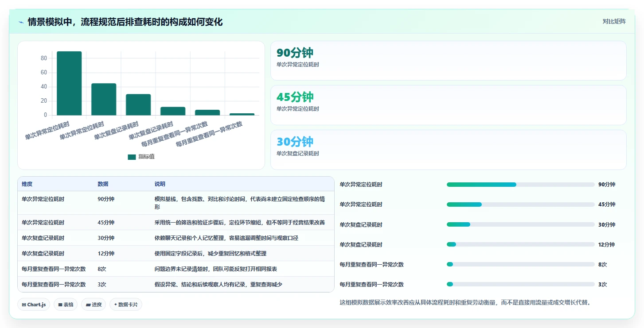
Task: Click the 8次 cell in the table
Action: point(102,269)
